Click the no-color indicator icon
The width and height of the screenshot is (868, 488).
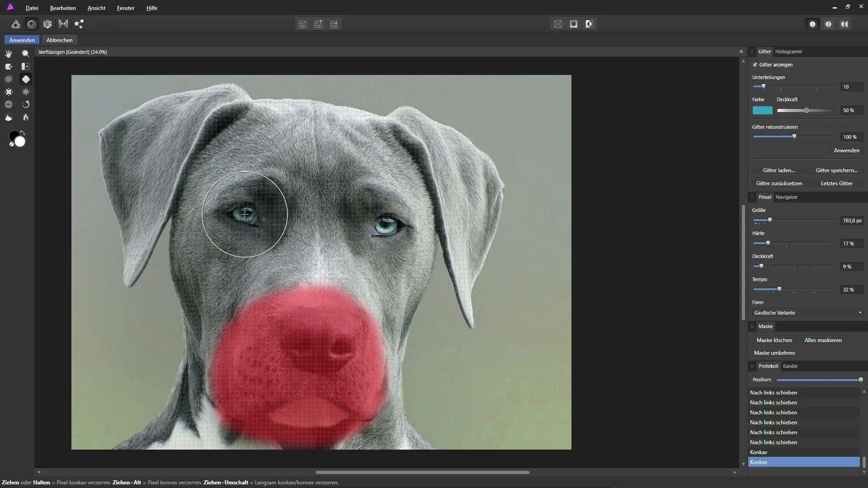(x=11, y=145)
